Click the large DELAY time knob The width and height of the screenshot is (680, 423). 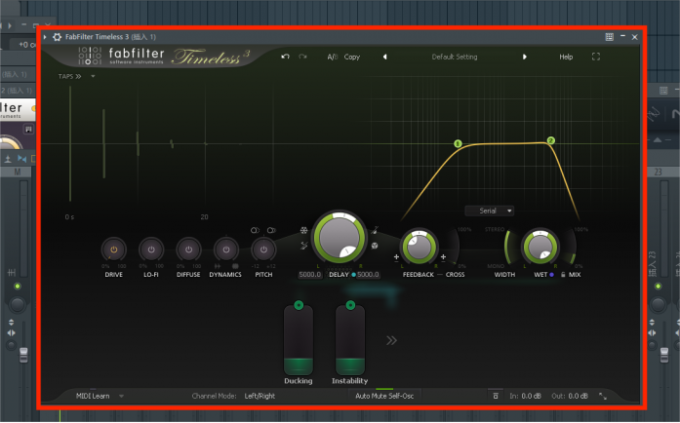(x=340, y=238)
